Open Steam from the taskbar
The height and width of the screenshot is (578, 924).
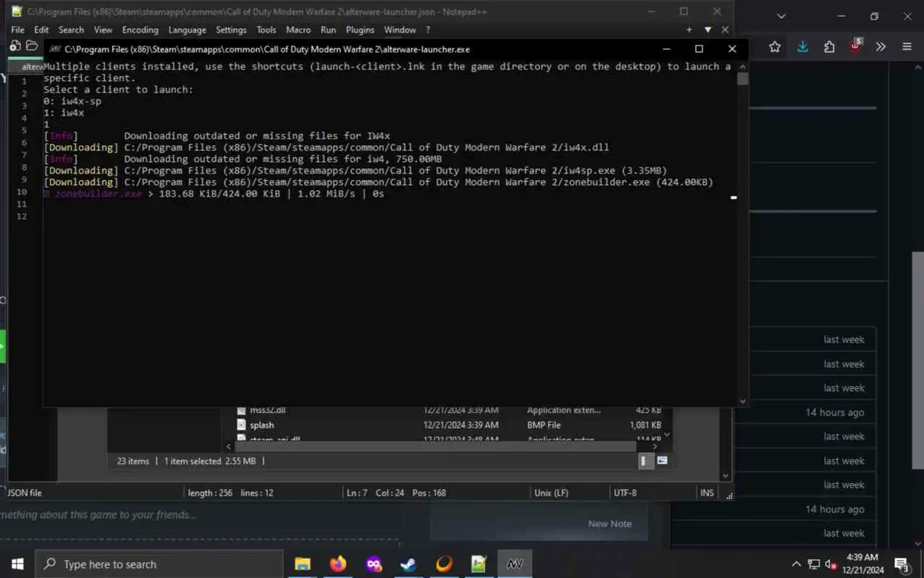[409, 564]
